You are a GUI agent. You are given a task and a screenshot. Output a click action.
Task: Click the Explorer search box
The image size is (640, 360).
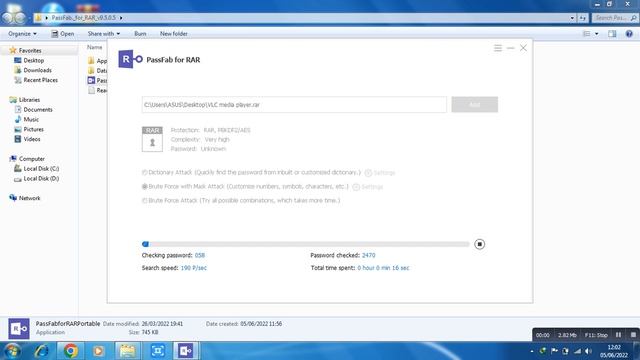click(615, 18)
